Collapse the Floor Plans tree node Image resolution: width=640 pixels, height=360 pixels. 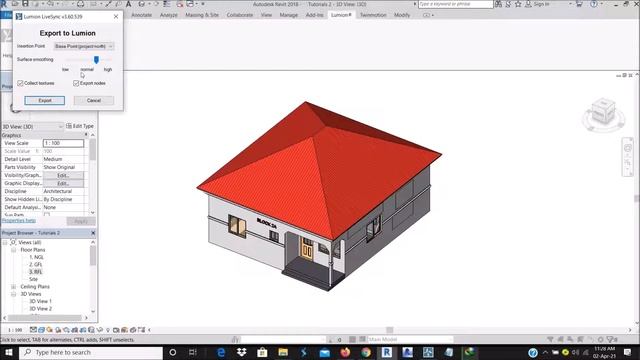13,250
